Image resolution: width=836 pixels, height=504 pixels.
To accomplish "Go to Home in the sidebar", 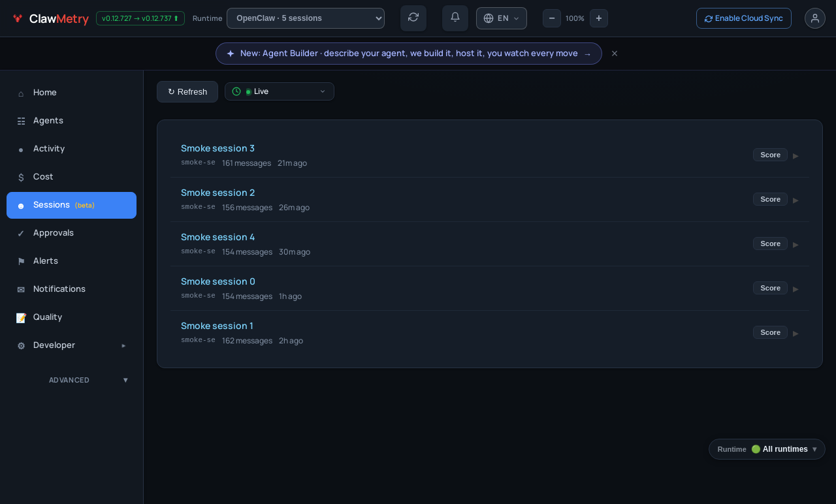I will point(72,93).
